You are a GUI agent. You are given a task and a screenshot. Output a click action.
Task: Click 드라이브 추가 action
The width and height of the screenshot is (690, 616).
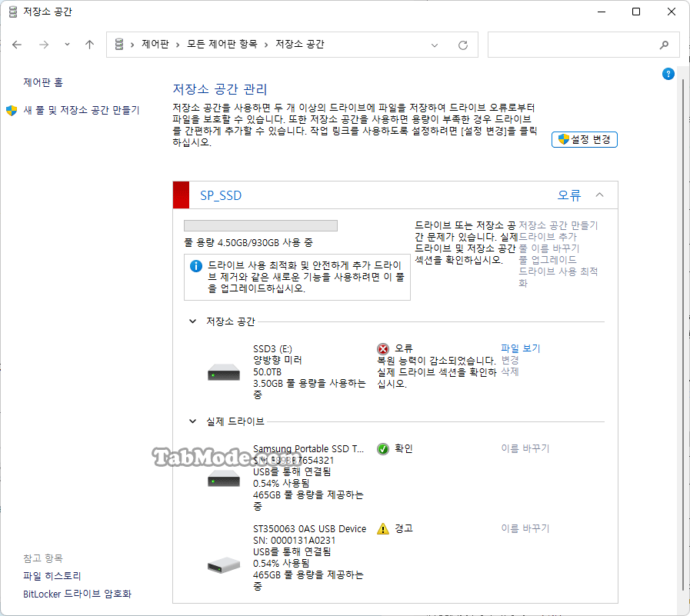[x=548, y=237]
